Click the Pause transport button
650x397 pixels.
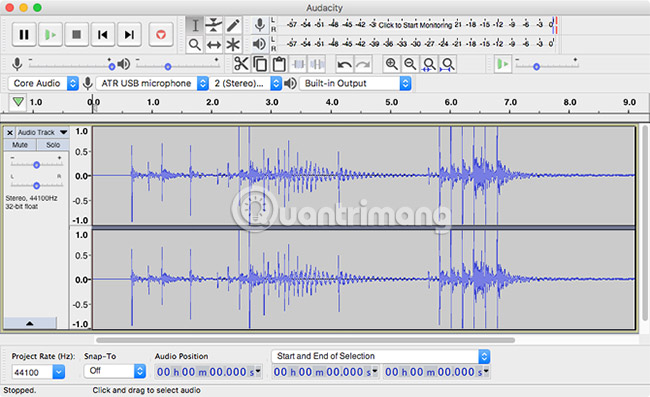pyautogui.click(x=24, y=34)
